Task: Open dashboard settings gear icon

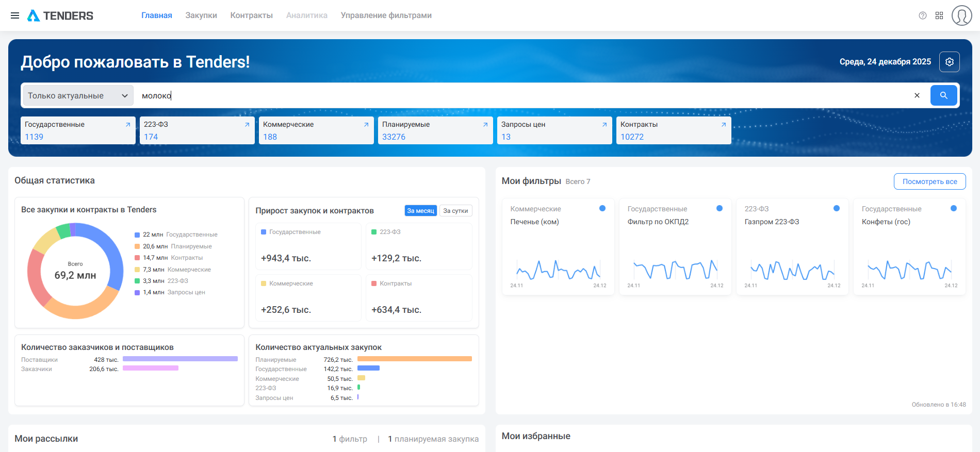Action: pyautogui.click(x=950, y=62)
